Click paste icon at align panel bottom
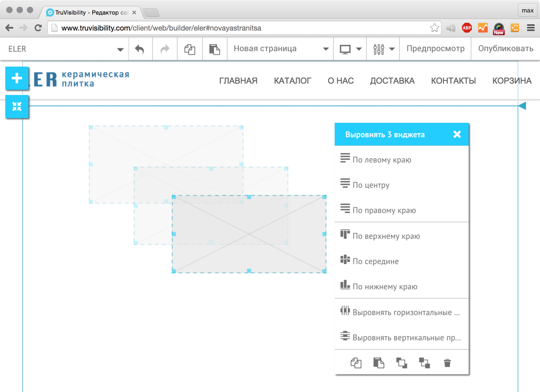540x392 pixels. click(379, 363)
